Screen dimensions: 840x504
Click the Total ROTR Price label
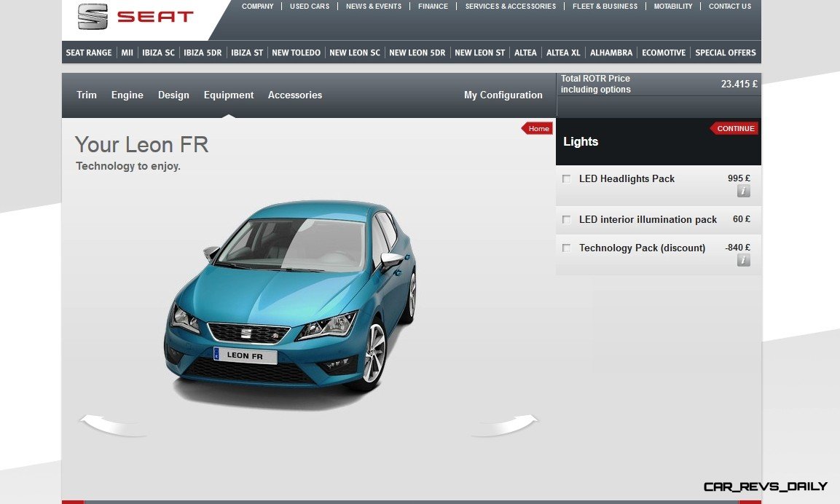(x=595, y=84)
